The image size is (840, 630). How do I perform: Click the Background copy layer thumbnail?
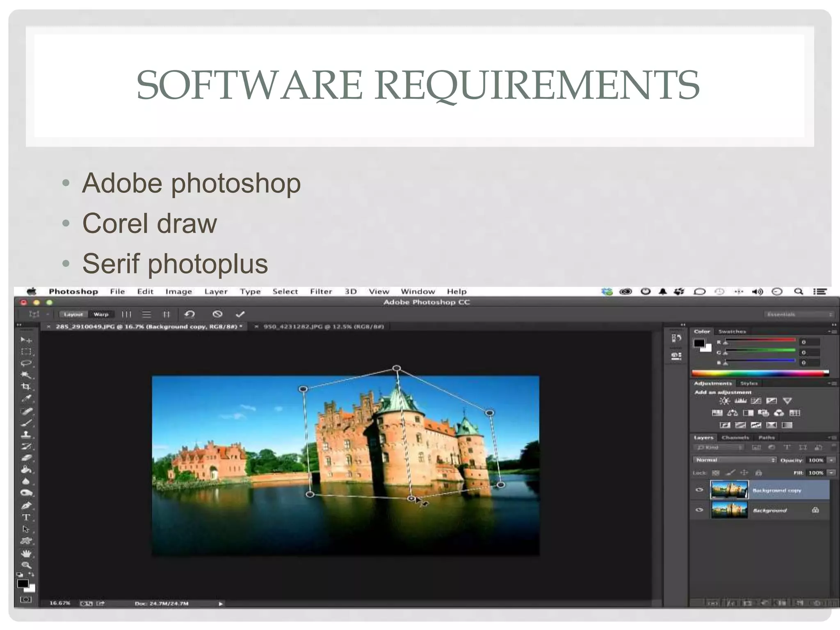pos(729,490)
